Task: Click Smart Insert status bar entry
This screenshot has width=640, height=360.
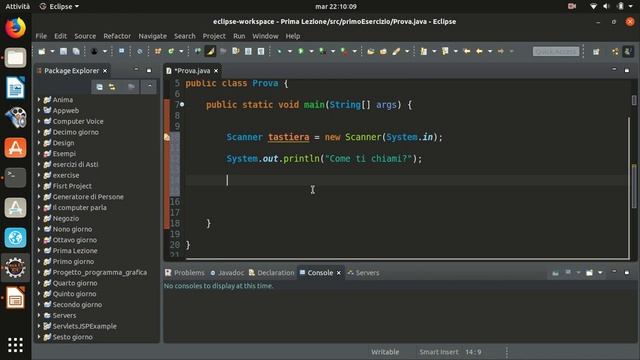Action: tap(439, 352)
